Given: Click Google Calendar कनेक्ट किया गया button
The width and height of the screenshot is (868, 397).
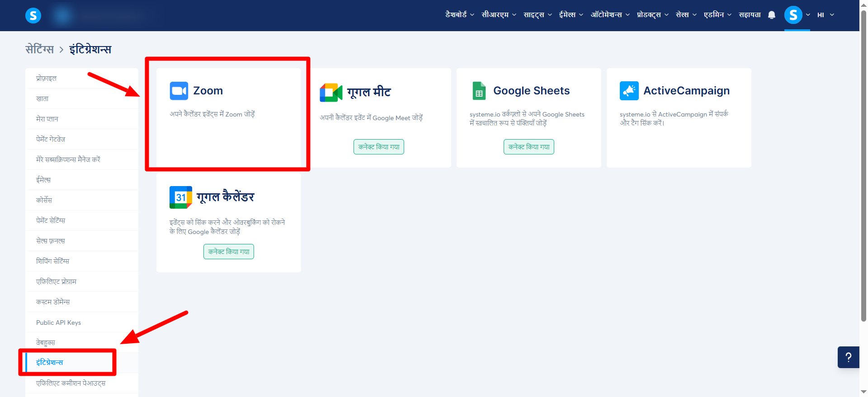Looking at the screenshot, I should coord(229,252).
